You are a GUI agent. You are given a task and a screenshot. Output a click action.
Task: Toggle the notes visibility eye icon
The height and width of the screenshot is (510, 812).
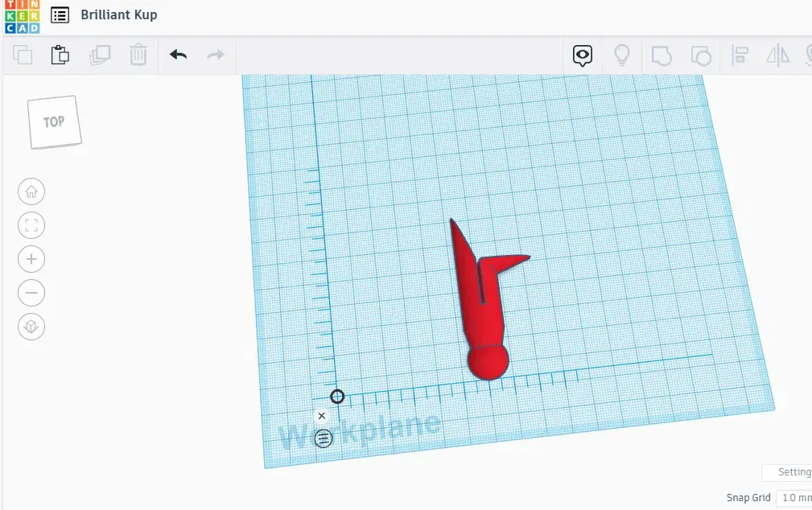(583, 56)
